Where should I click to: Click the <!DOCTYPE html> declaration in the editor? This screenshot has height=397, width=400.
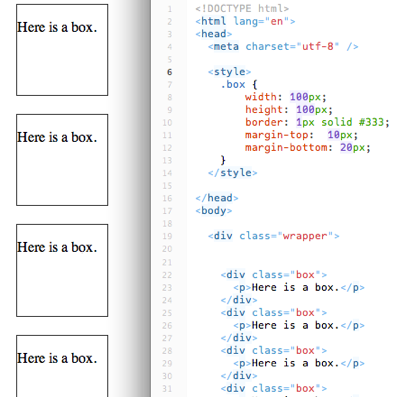tap(242, 8)
